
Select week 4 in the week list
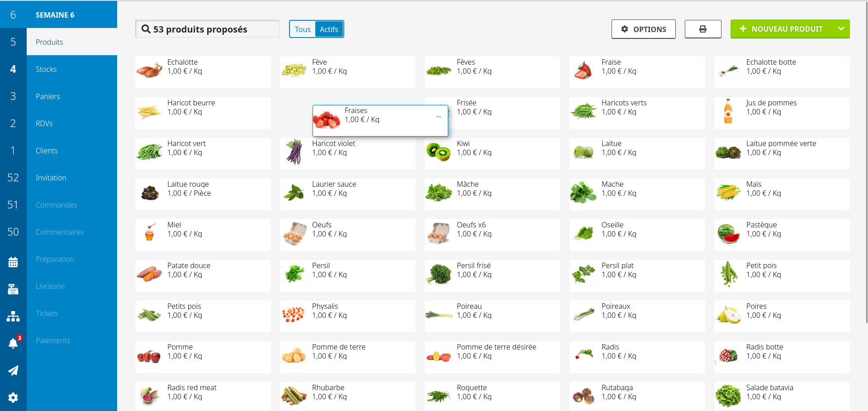[x=13, y=69]
